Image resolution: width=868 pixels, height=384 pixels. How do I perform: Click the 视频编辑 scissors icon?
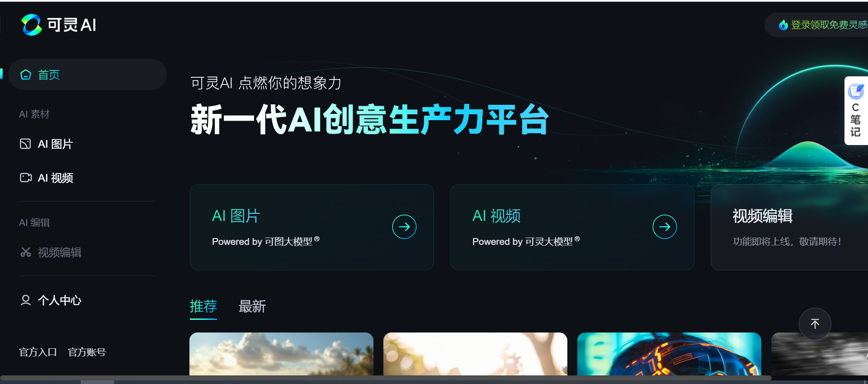[26, 252]
